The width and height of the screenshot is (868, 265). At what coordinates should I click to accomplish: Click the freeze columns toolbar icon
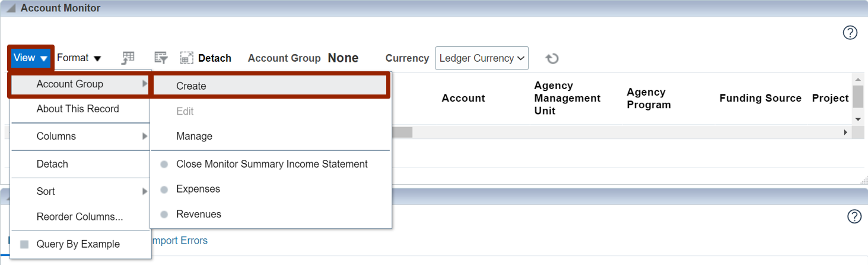point(128,58)
